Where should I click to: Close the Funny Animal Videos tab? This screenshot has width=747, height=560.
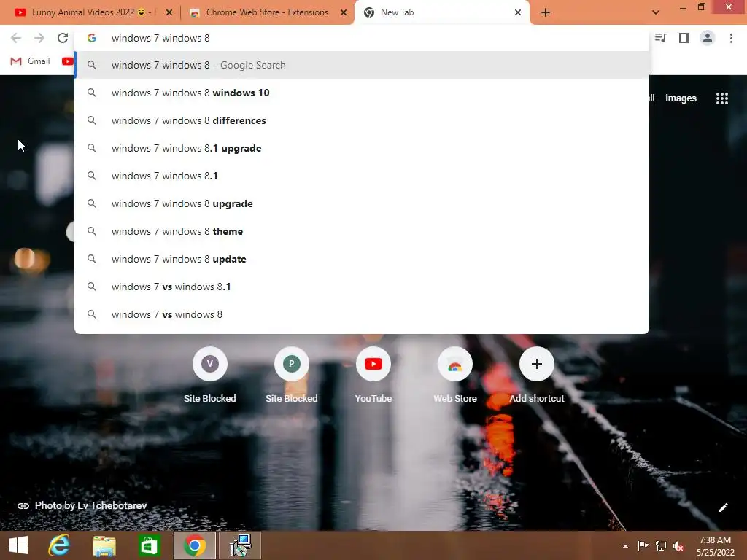click(169, 12)
